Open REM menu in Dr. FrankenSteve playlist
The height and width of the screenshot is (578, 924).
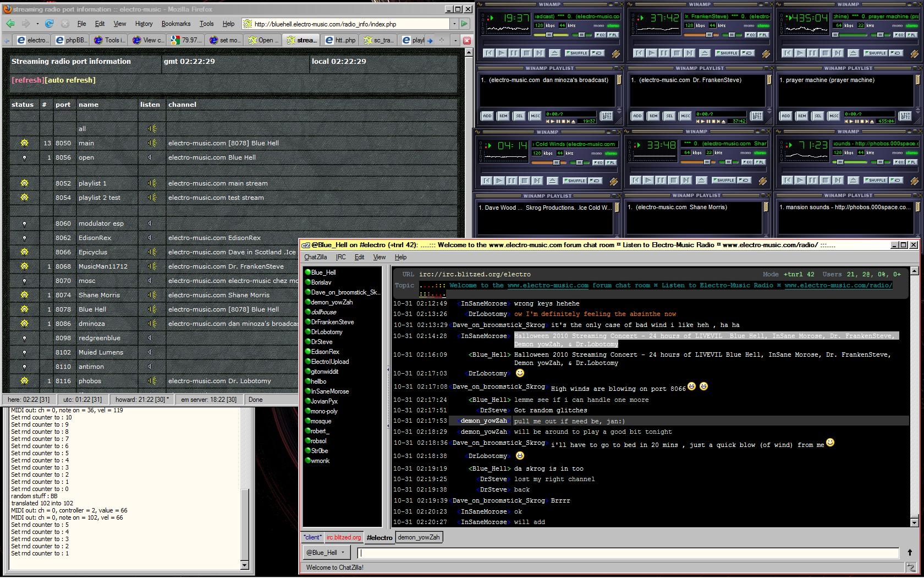click(x=653, y=116)
